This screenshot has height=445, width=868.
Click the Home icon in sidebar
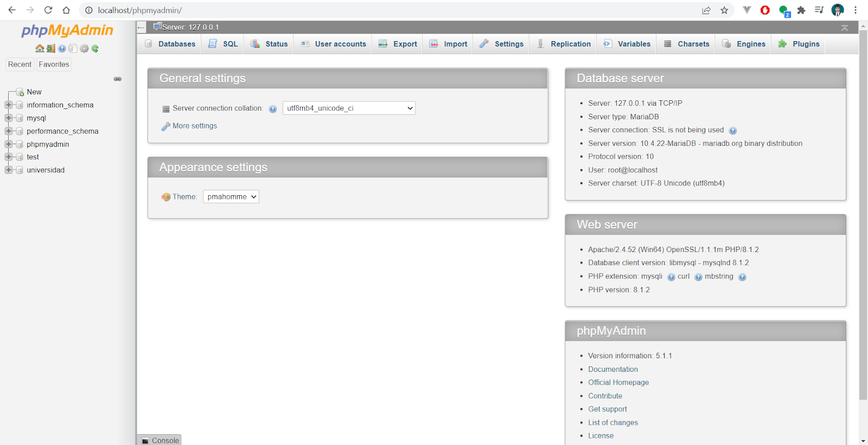(x=40, y=48)
